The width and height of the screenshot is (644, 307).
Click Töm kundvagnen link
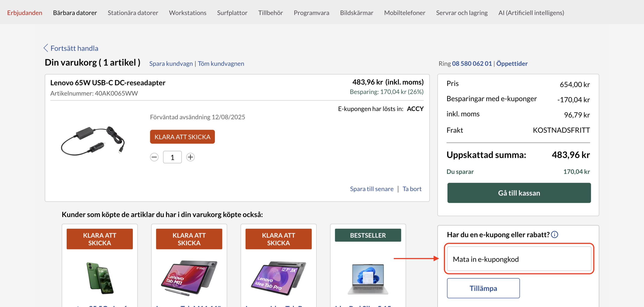click(221, 63)
